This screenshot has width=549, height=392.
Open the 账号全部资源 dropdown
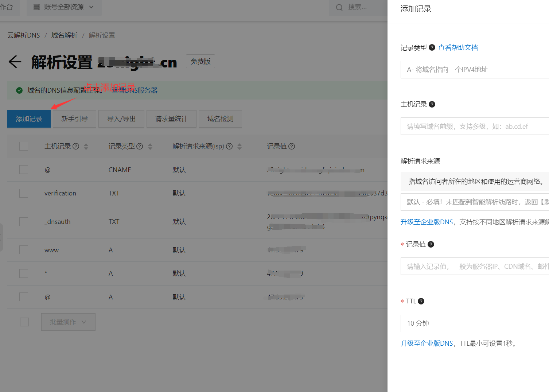(x=64, y=7)
